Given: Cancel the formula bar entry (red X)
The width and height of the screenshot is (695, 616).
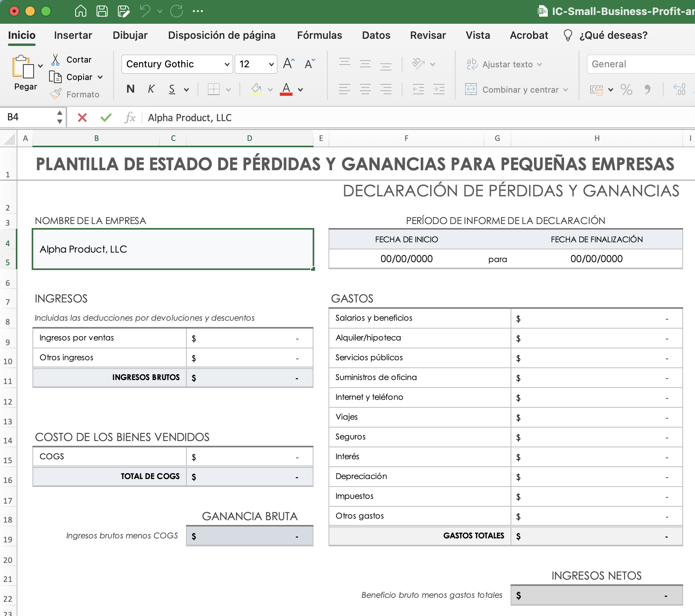Looking at the screenshot, I should point(82,118).
